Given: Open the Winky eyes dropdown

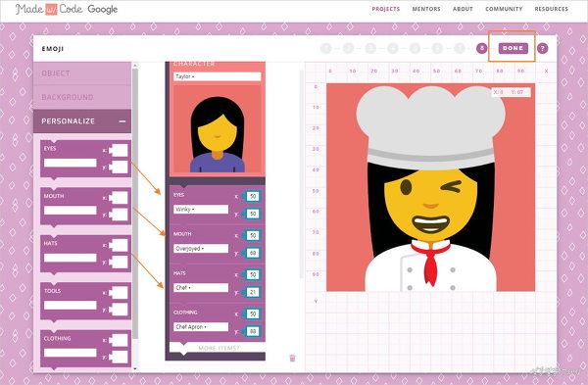Looking at the screenshot, I should (x=201, y=210).
